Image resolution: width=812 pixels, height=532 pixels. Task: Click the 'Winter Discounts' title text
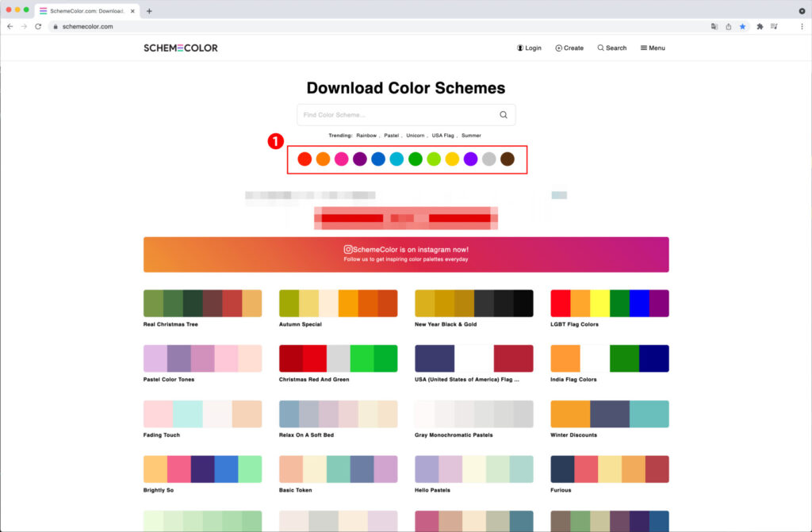click(x=574, y=435)
